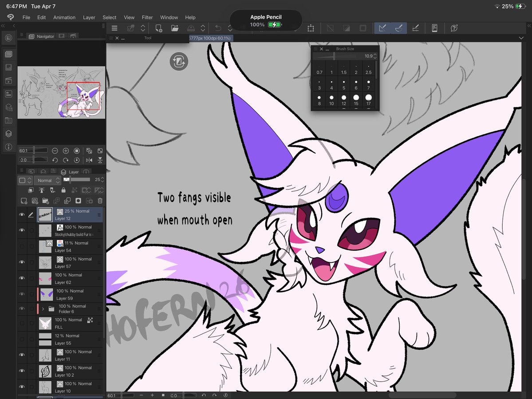Image resolution: width=532 pixels, height=399 pixels.
Task: Select brush size 17 preset
Action: pyautogui.click(x=368, y=100)
